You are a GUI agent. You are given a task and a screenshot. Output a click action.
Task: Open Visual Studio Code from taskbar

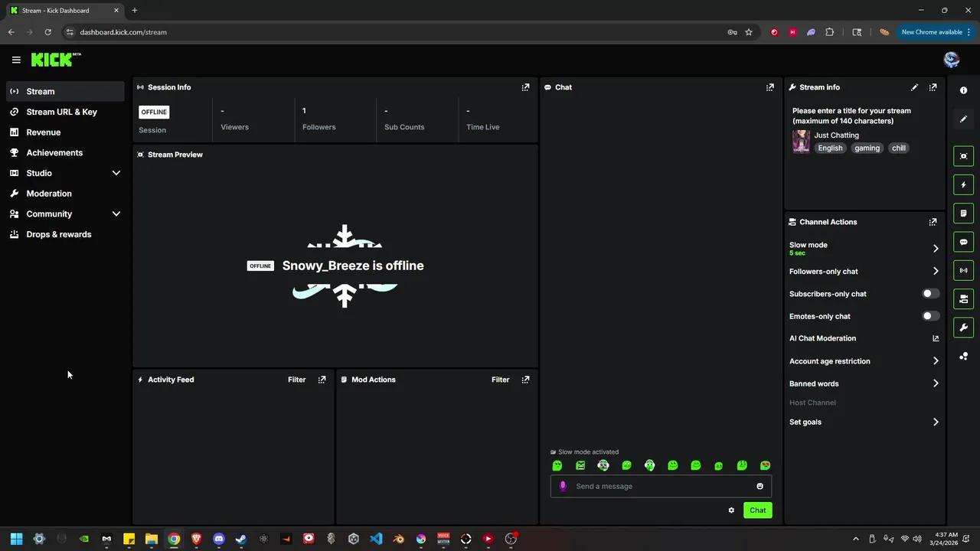(x=376, y=539)
